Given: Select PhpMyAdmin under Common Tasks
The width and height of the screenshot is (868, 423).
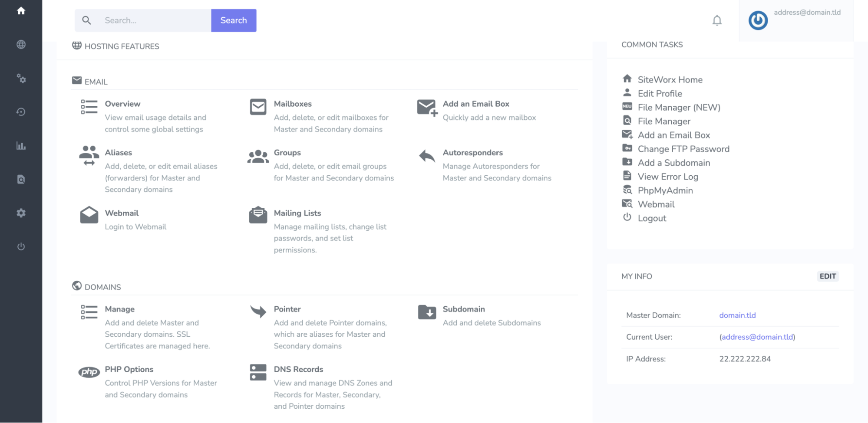Looking at the screenshot, I should point(665,190).
